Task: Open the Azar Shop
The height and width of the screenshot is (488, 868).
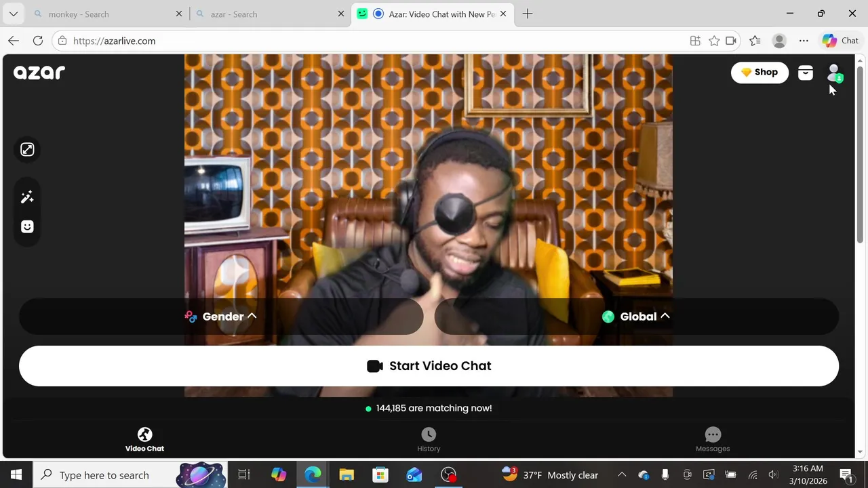Action: [x=759, y=73]
